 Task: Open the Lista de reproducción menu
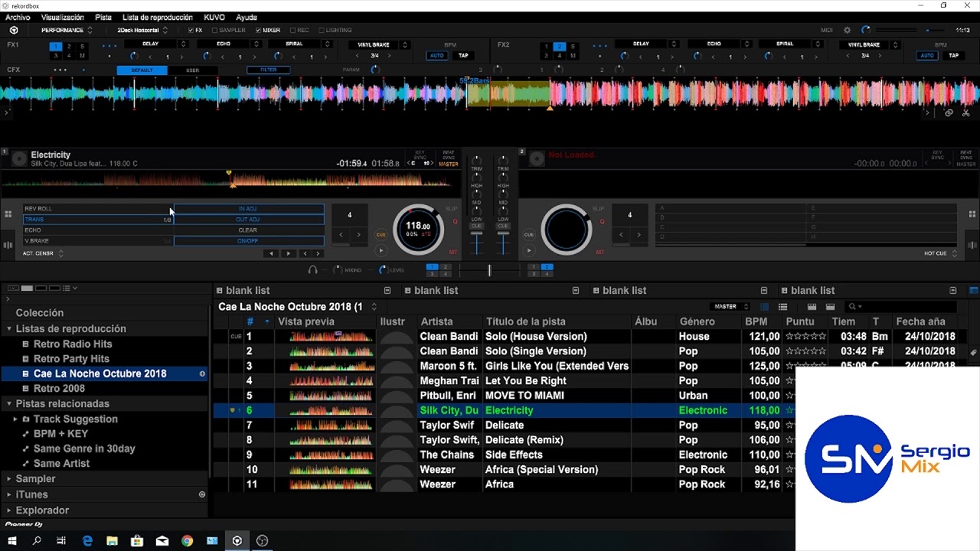(158, 17)
